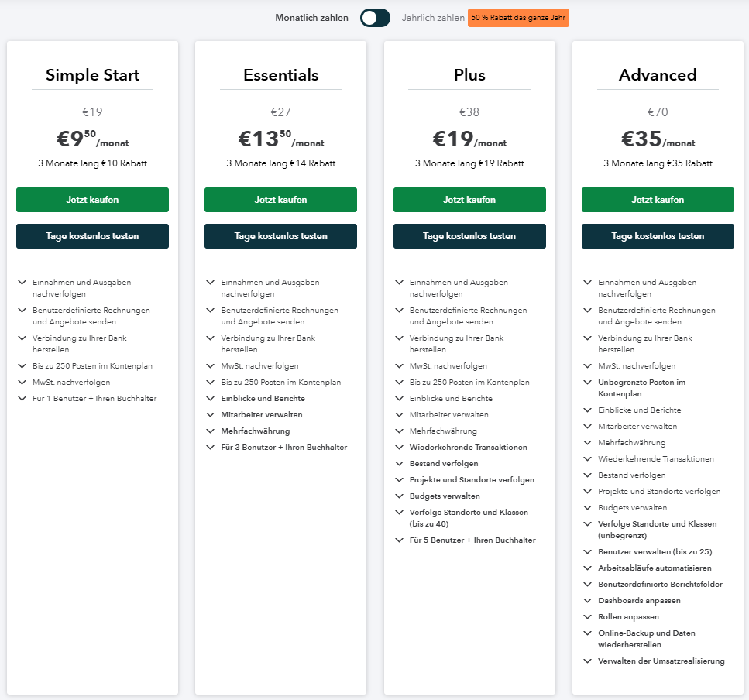Toggle the monthly/yearly billing switch
The height and width of the screenshot is (700, 749).
375,18
